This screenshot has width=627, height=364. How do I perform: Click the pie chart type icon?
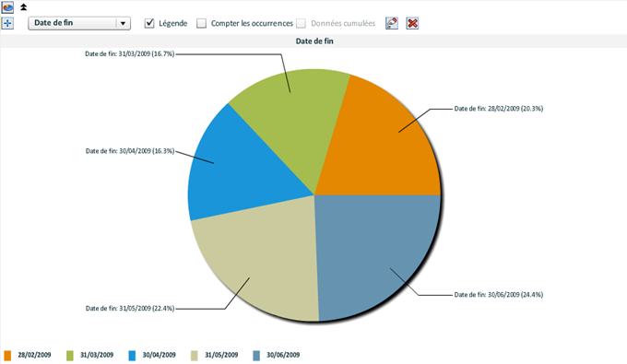pyautogui.click(x=7, y=7)
